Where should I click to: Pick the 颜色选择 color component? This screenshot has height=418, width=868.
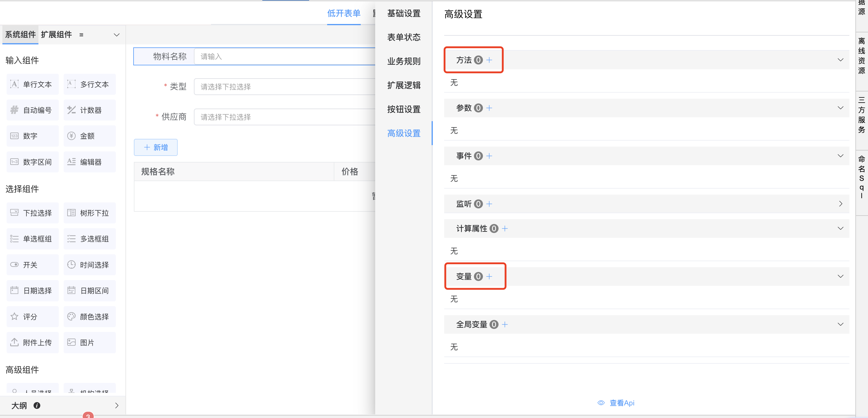click(x=90, y=317)
